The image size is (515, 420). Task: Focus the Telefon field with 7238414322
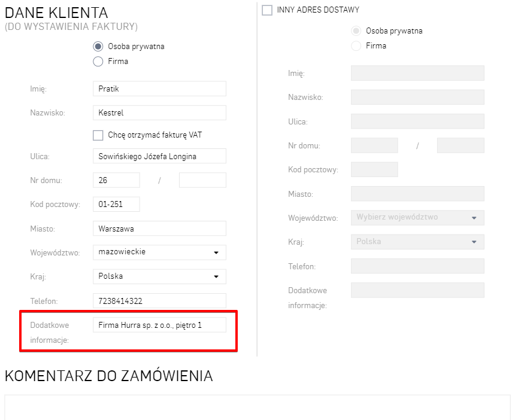159,301
